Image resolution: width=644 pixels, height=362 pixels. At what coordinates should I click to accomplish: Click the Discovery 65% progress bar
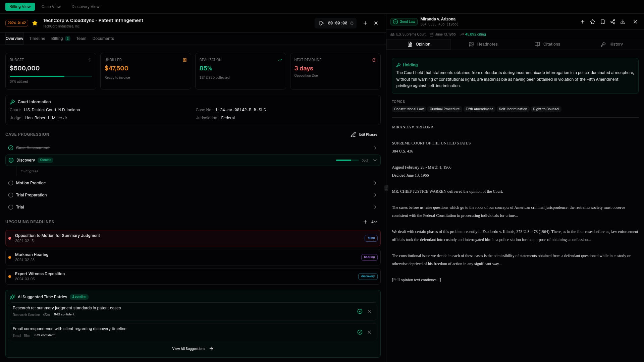click(x=347, y=160)
